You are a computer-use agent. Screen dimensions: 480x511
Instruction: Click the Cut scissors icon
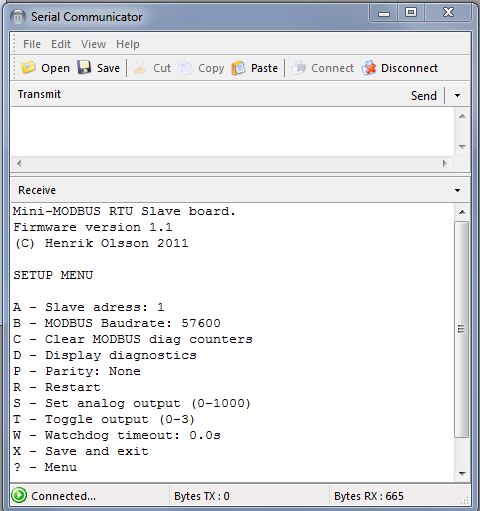(x=140, y=68)
